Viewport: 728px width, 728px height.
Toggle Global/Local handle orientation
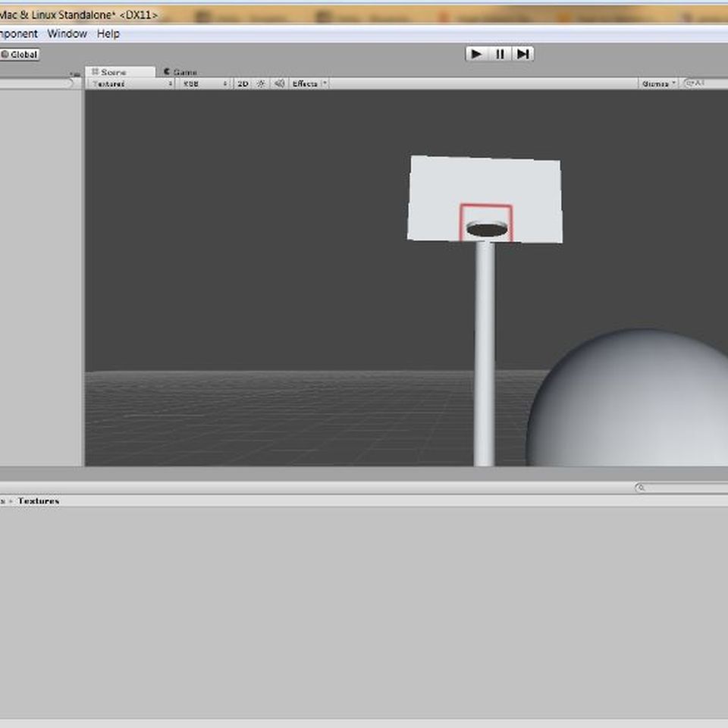19,55
